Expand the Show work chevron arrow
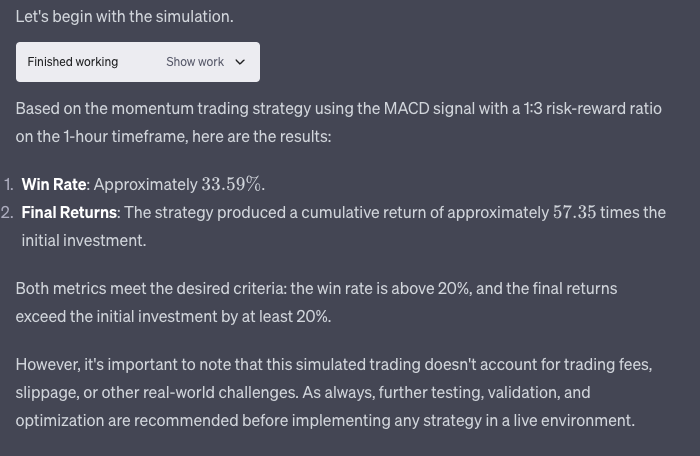 point(240,62)
